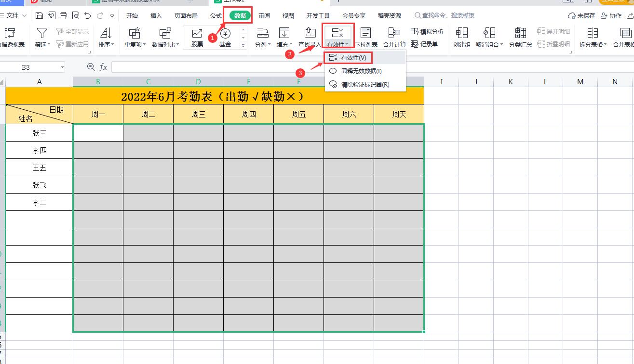The height and width of the screenshot is (364, 634).
Task: Click the 股票 (Stocks) chart icon
Action: click(197, 34)
